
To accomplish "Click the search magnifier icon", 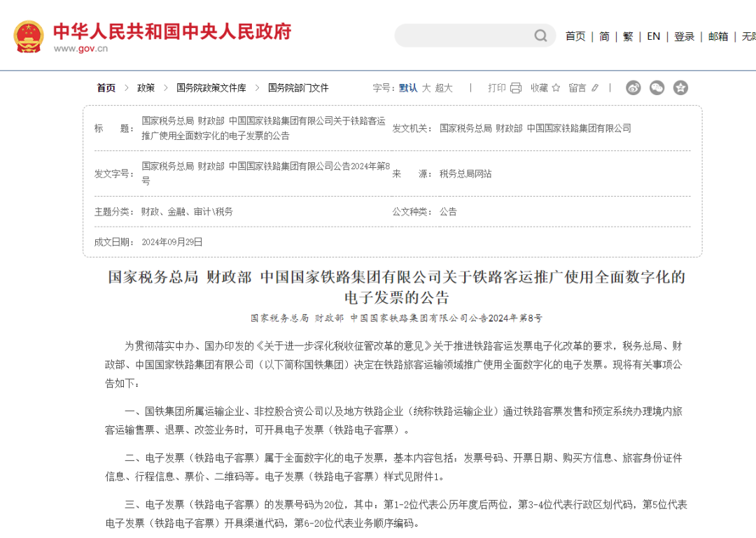I will click(x=540, y=36).
